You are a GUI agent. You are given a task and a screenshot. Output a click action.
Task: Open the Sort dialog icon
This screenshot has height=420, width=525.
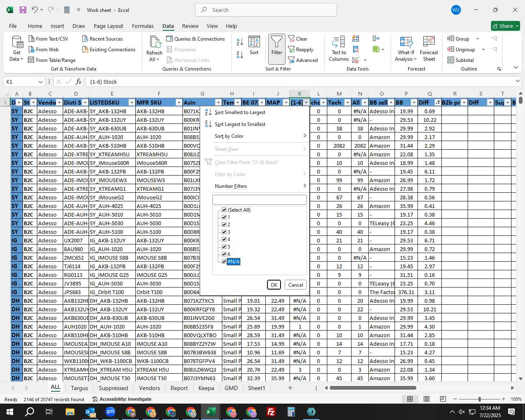tap(254, 46)
